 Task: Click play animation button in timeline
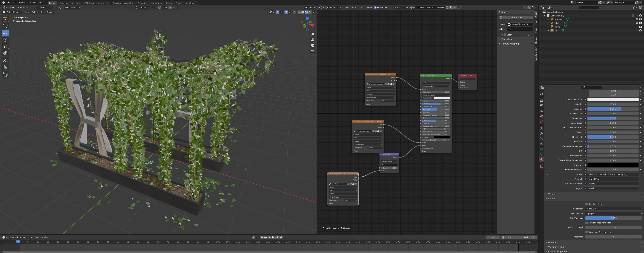(273, 237)
